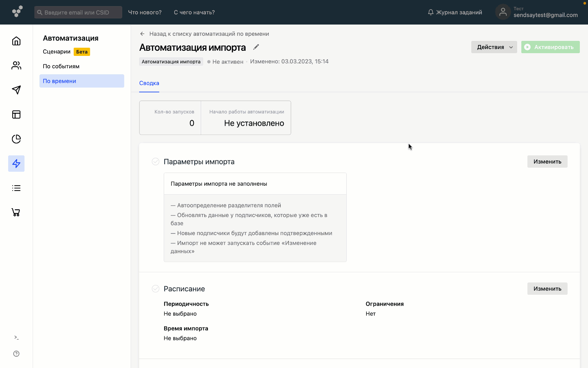Image resolution: width=588 pixels, height=368 pixels.
Task: Click the pencil icon to rename automation
Action: pos(256,47)
